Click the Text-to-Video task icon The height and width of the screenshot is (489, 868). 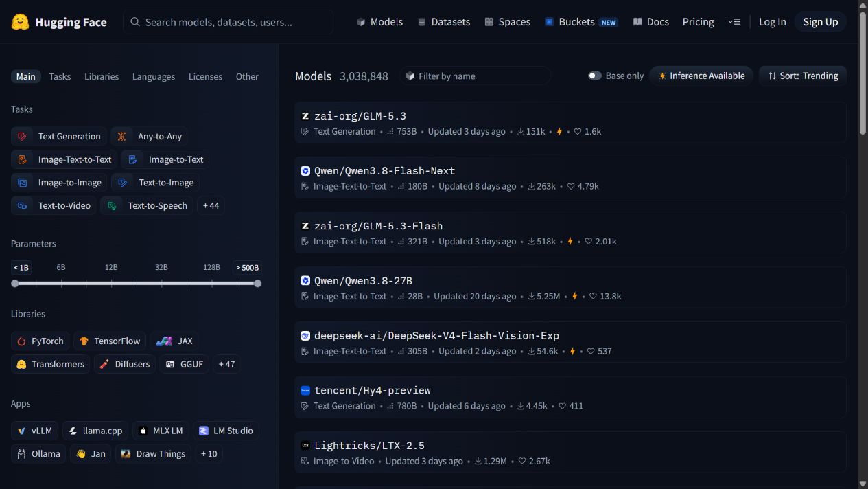click(23, 205)
